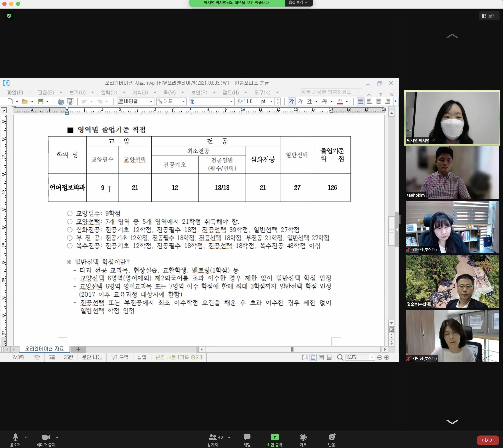Click the Undo arrow icon
Image resolution: width=503 pixels, height=448 pixels.
point(85,101)
